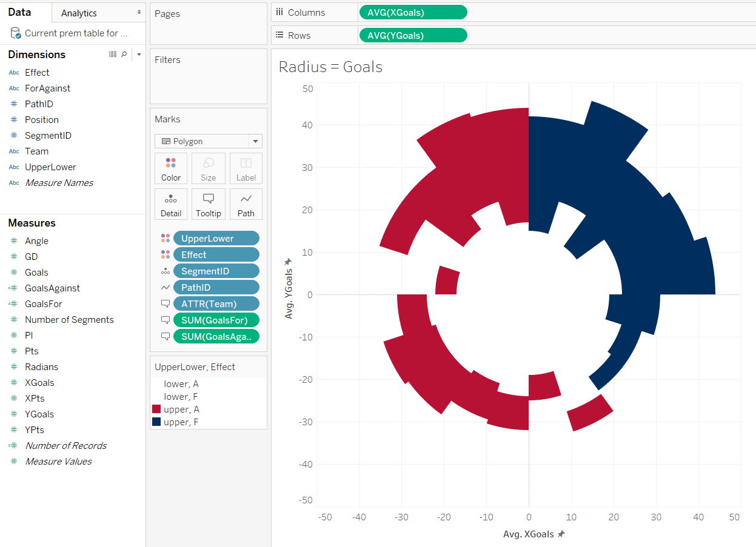Select the Angle measure

[x=36, y=240]
